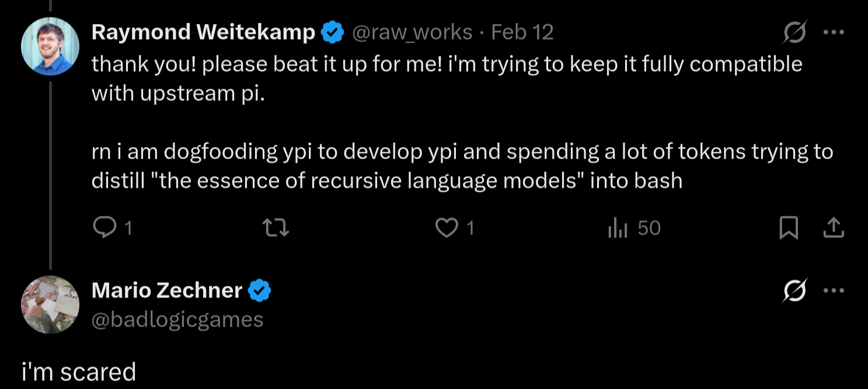Click Raymond Weitekamp's verified badge
The width and height of the screenshot is (868, 389).
pos(333,33)
